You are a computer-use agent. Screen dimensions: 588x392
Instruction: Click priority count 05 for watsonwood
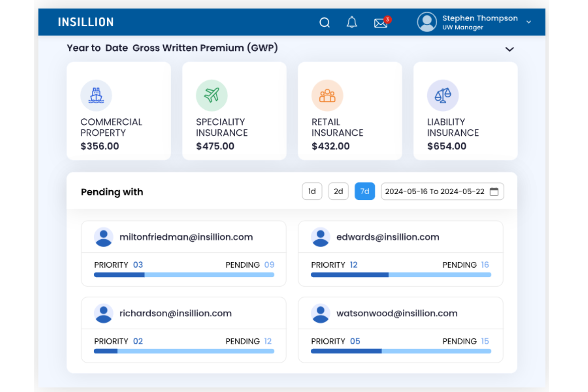point(355,341)
